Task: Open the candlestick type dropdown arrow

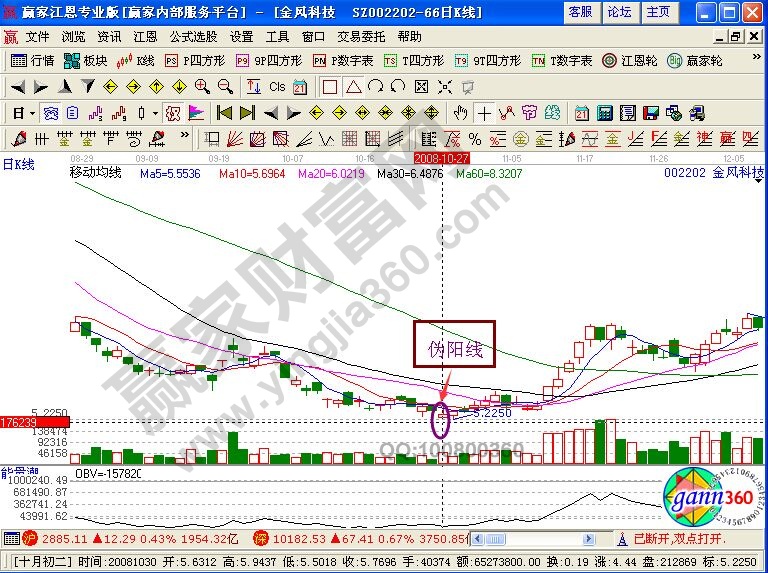Action: pos(154,112)
